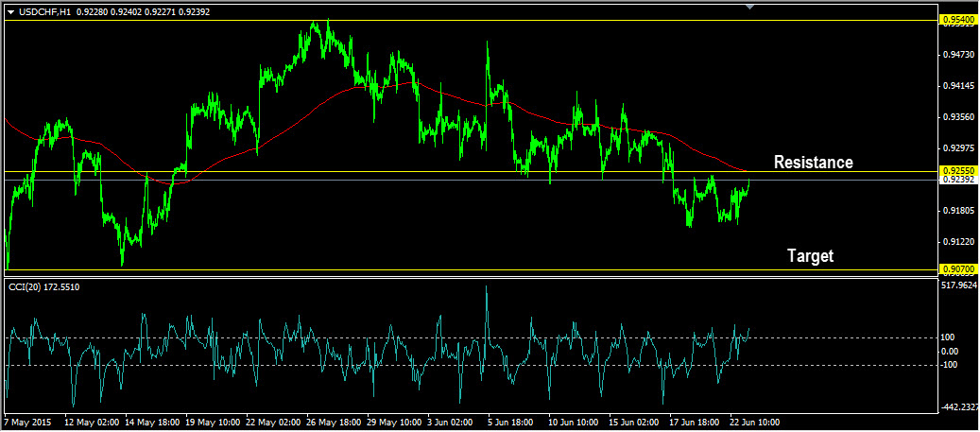Click the 0.91220 price scale value
Image resolution: width=980 pixels, height=432 pixels.
[961, 241]
